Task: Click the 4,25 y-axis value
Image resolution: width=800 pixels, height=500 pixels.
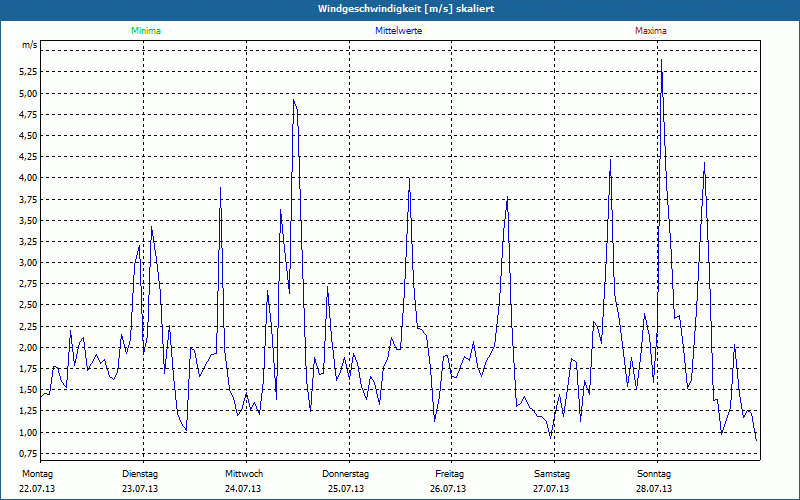Action: click(x=29, y=157)
